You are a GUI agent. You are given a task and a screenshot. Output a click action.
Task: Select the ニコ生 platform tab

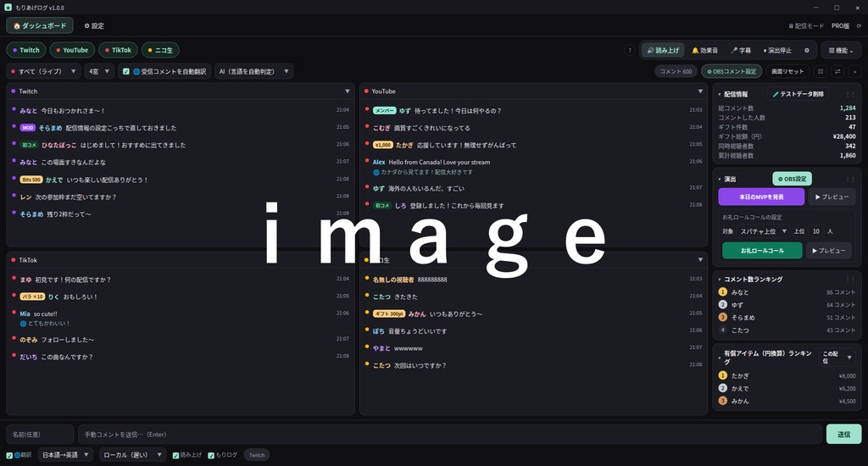160,50
